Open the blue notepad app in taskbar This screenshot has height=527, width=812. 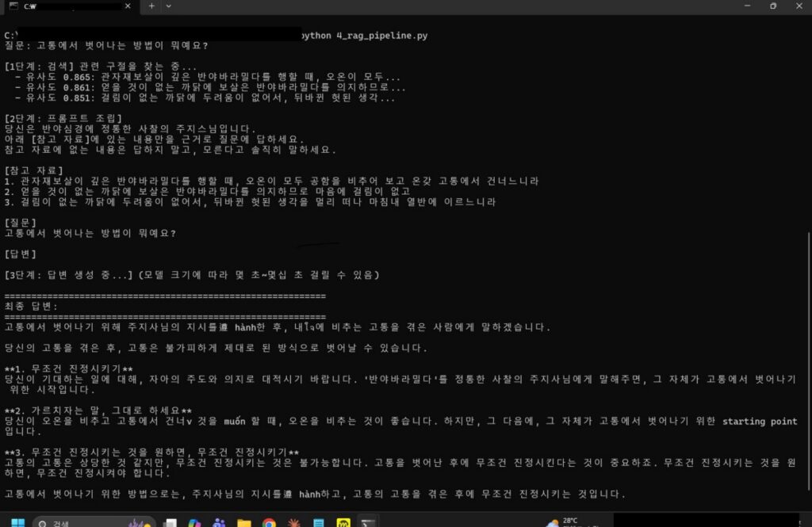319,523
